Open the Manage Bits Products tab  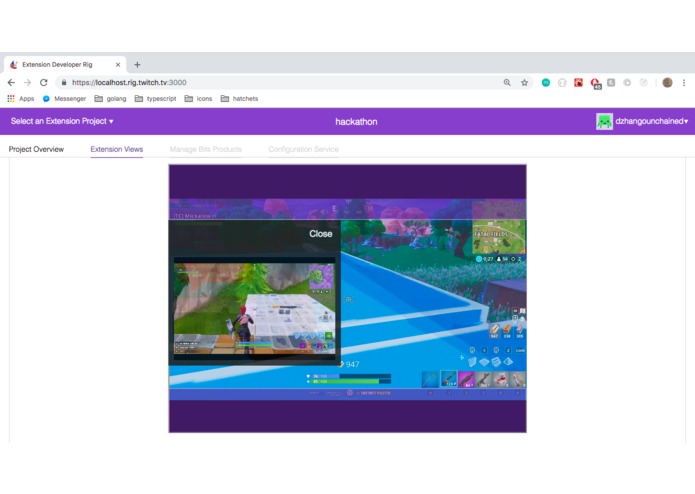[206, 149]
